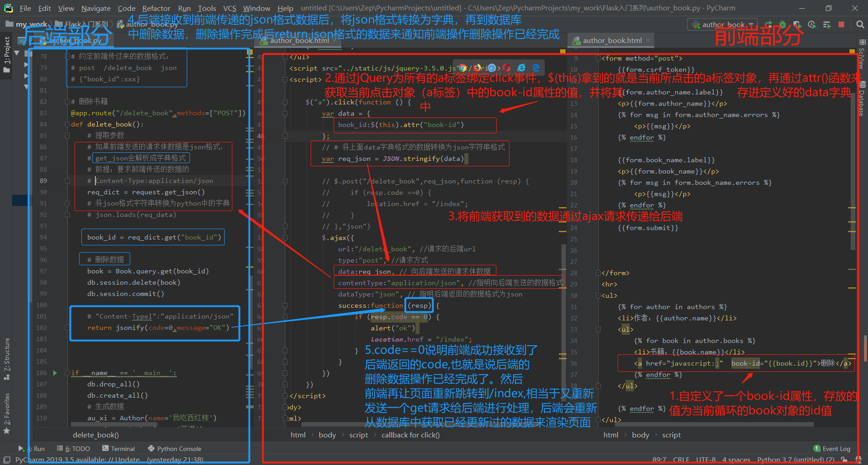Click the PyCharm logo icon
The width and height of the screenshot is (868, 465).
8,8
